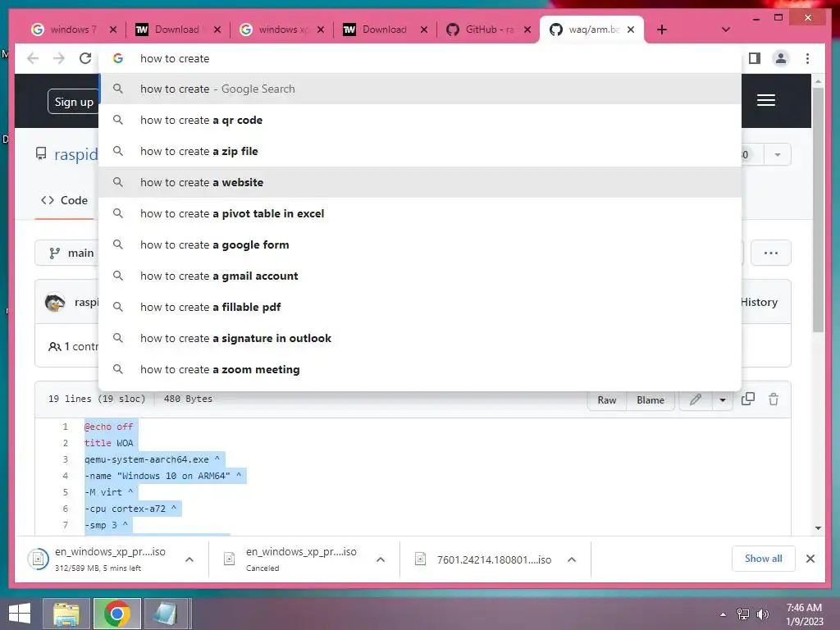Click code line 'qemu-system-aarch64.exe ^'
The width and height of the screenshot is (840, 630).
pyautogui.click(x=152, y=459)
